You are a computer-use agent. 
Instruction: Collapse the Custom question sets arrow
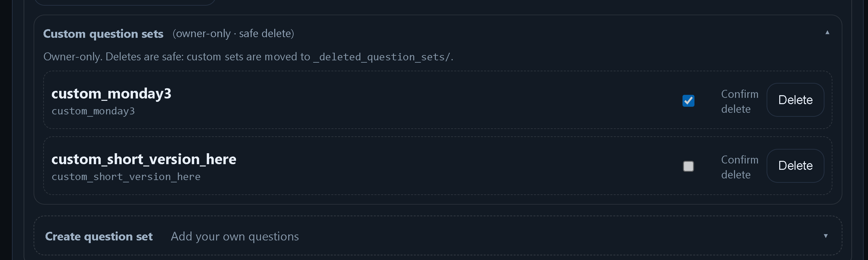coord(827,32)
